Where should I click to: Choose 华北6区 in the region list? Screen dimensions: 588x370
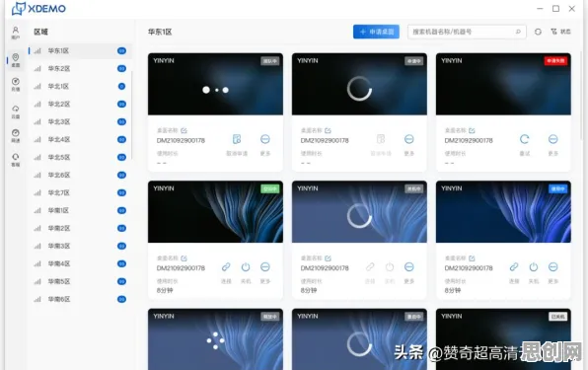[80, 175]
